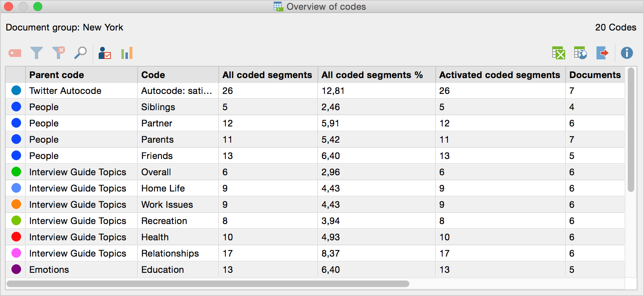Image resolution: width=644 pixels, height=296 pixels.
Task: Click the horizontal scrollbar at bottom
Action: pyautogui.click(x=208, y=284)
